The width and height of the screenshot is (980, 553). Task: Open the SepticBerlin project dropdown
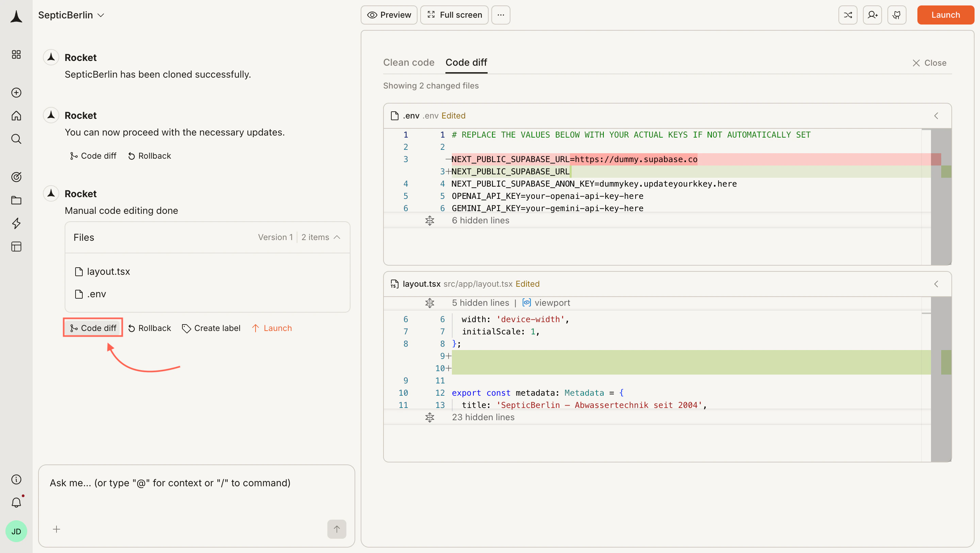click(x=71, y=15)
